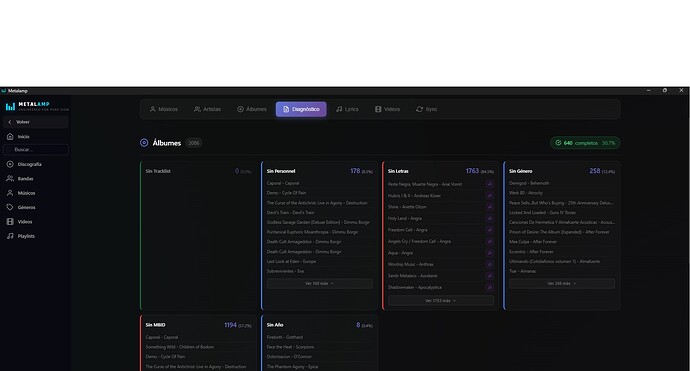This screenshot has height=371, width=690.
Task: Open Mea Culpa - After Forever
Action: [533, 242]
